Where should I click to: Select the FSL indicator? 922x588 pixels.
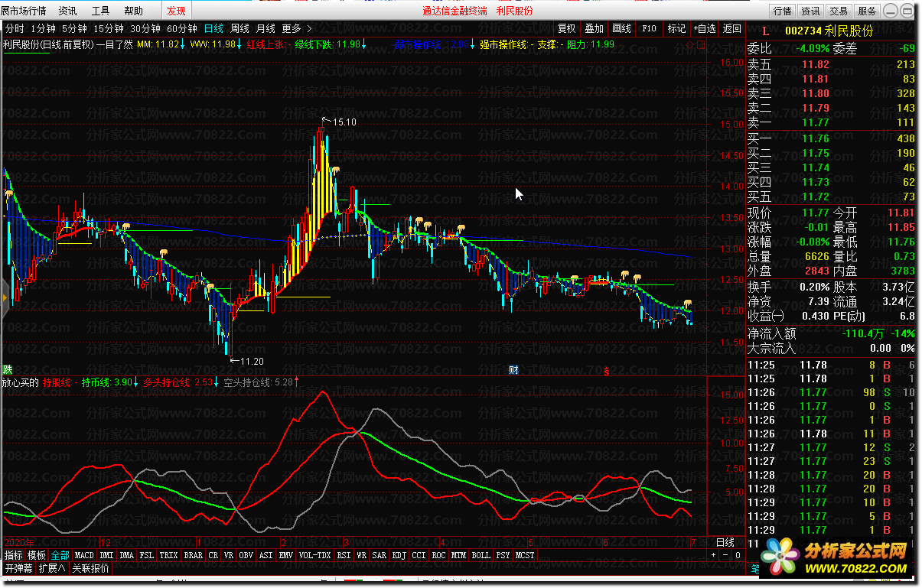click(147, 555)
